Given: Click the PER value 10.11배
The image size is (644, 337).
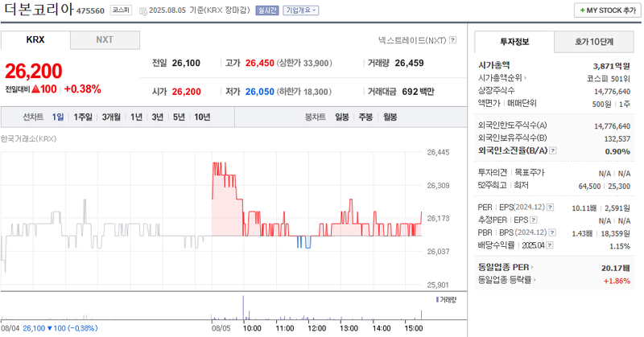Looking at the screenshot, I should [584, 208].
